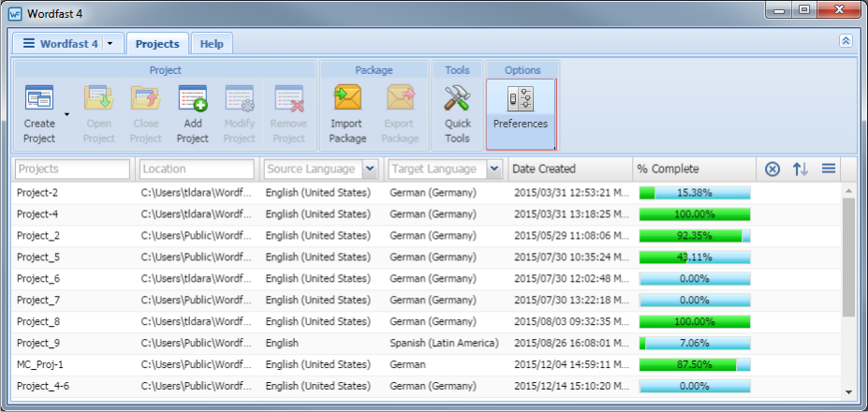Minimize the Wordfast 4 window
The height and width of the screenshot is (412, 868).
tap(779, 9)
